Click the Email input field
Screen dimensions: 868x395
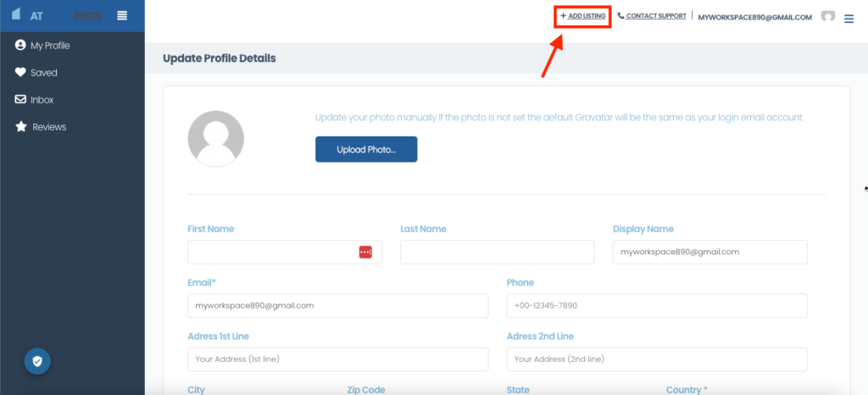point(337,305)
